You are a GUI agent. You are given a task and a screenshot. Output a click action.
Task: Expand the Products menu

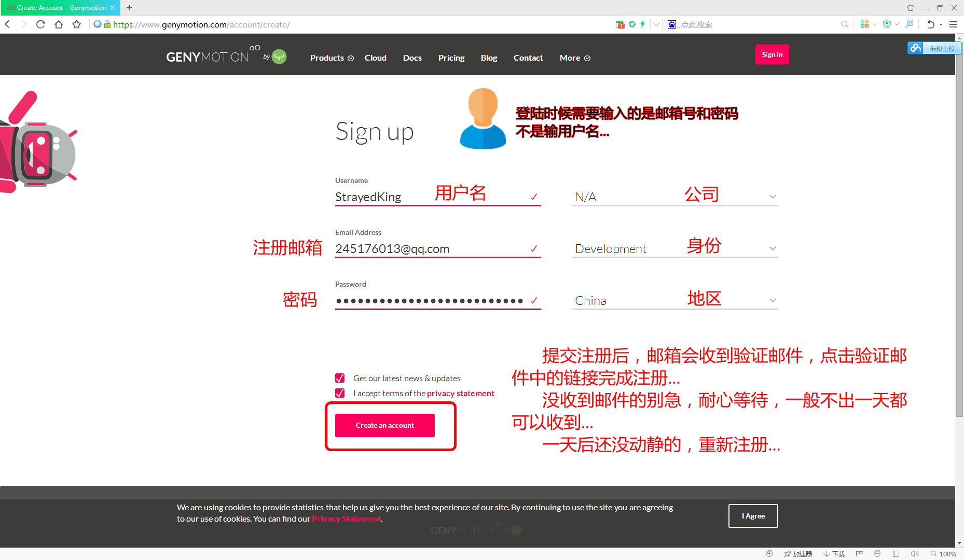[x=332, y=58]
